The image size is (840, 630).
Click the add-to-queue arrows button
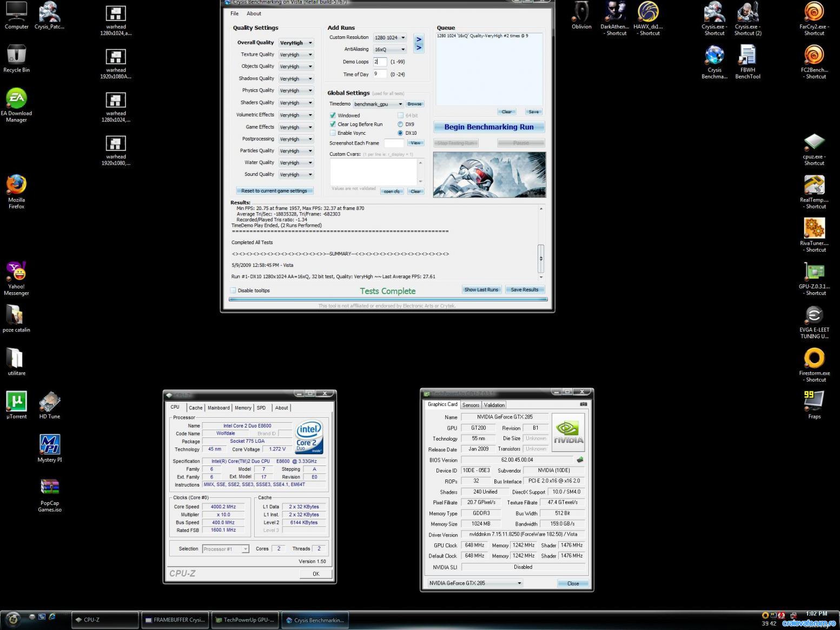coord(418,43)
